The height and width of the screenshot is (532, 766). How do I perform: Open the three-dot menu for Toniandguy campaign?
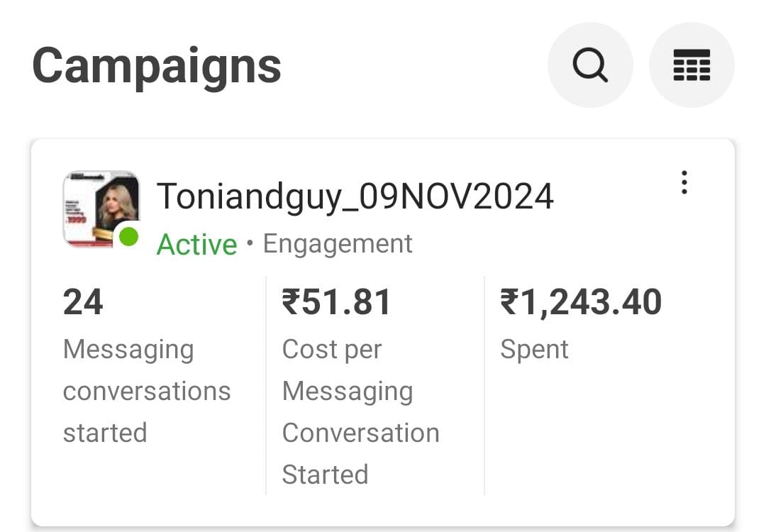[x=684, y=183]
